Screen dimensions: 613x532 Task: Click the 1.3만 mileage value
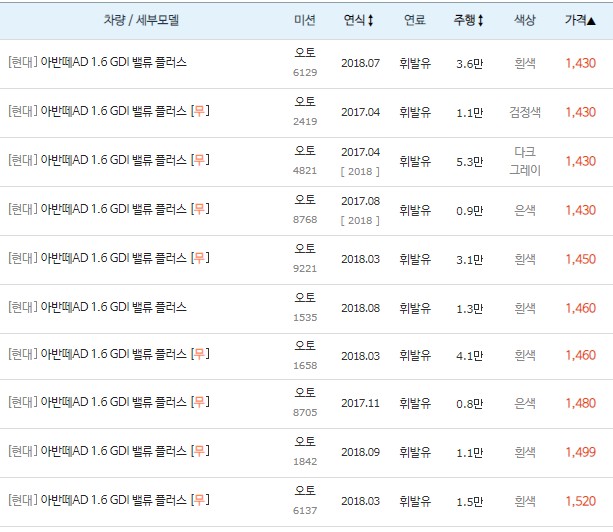(x=470, y=309)
